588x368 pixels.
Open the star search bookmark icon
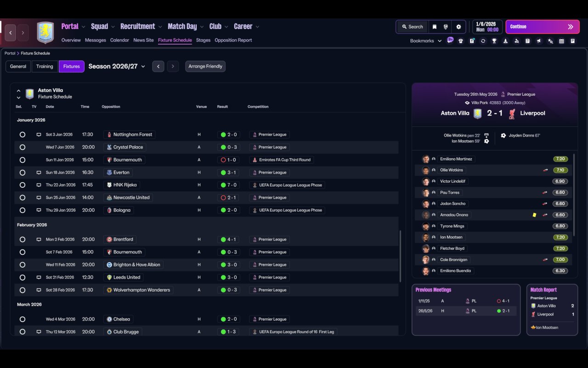pos(550,41)
